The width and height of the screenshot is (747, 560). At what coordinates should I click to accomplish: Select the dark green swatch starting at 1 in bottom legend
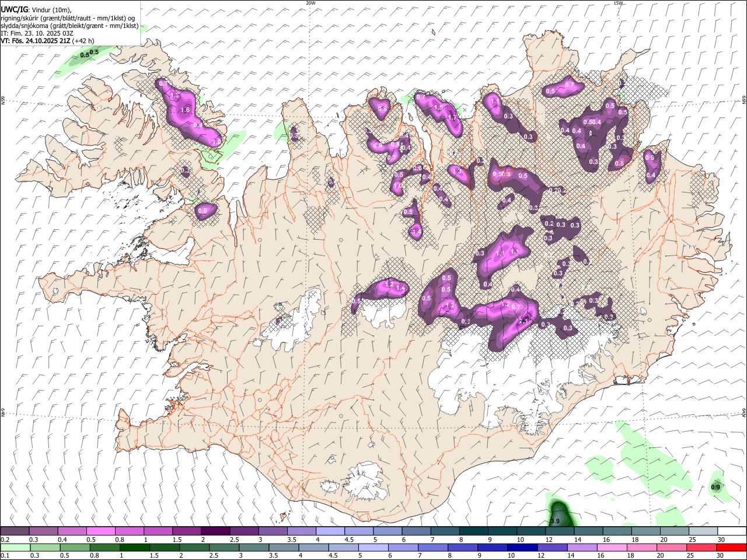pos(134,547)
